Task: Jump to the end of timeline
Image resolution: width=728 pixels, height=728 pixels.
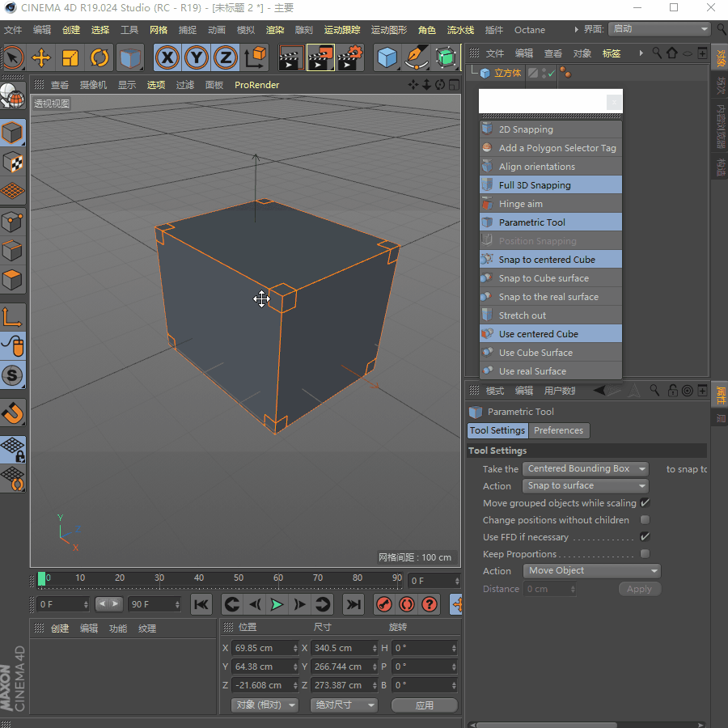Action: click(x=353, y=604)
